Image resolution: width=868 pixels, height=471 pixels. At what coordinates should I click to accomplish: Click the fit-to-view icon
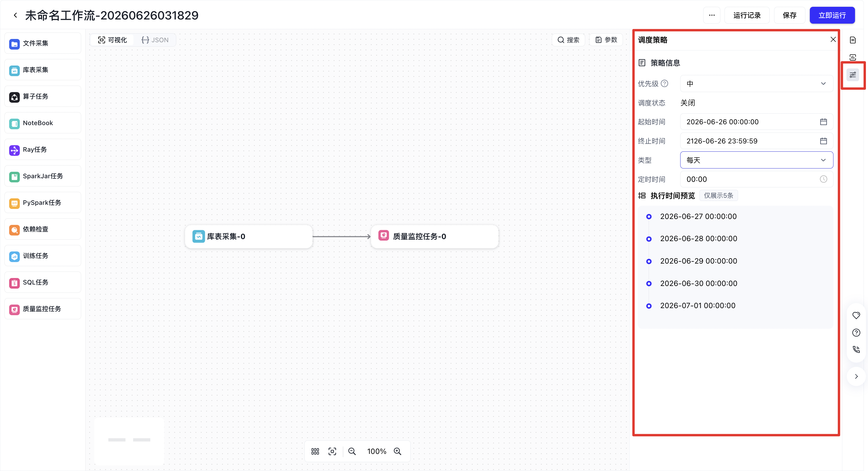(x=332, y=452)
